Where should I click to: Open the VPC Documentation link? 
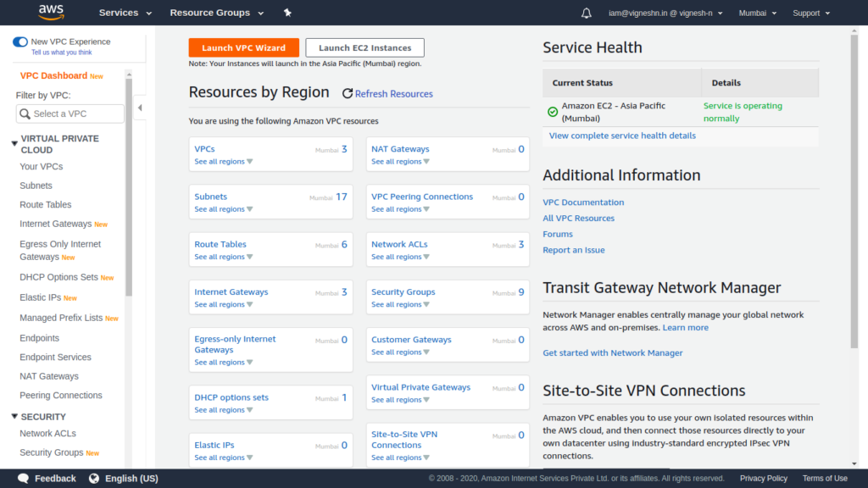583,202
